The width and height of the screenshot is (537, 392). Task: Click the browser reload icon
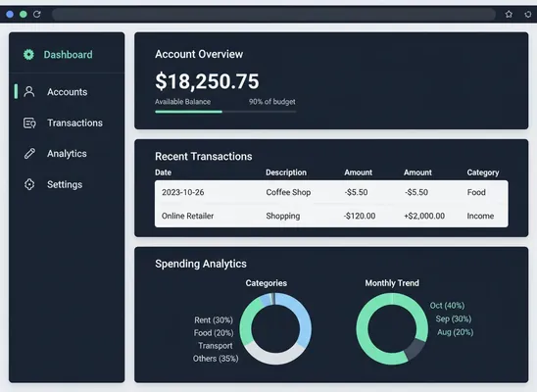pos(37,14)
